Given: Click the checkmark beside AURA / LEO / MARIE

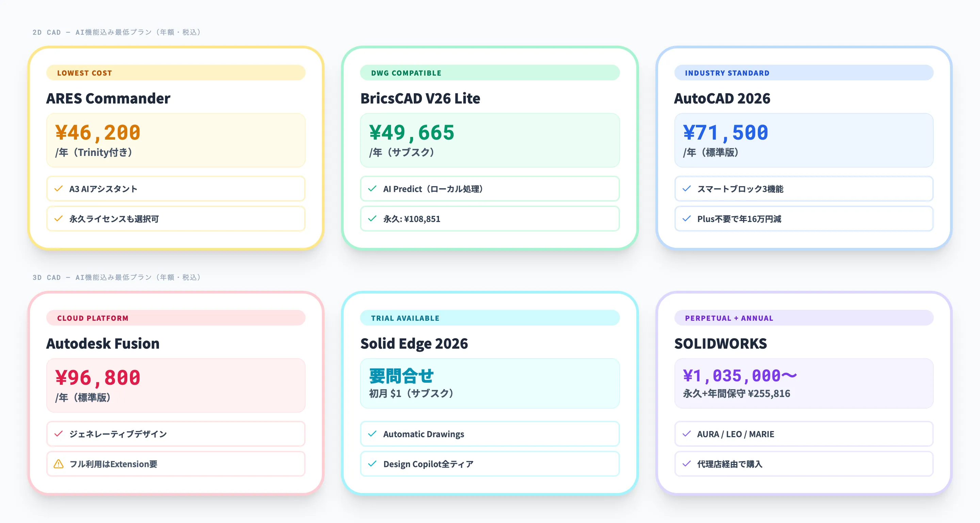Looking at the screenshot, I should 687,434.
